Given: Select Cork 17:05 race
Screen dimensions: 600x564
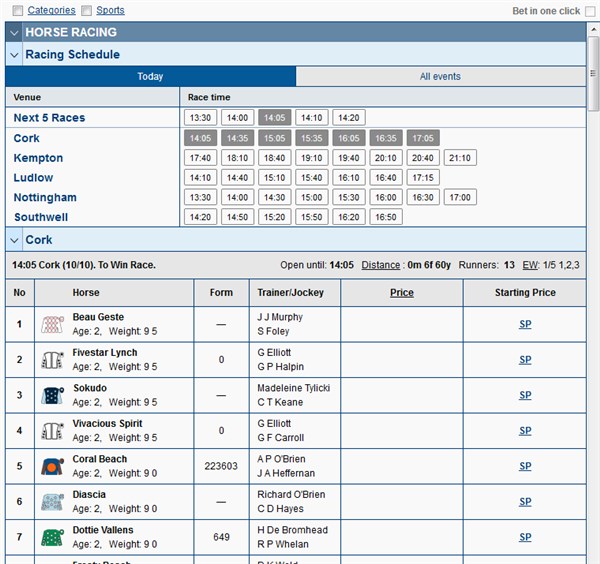Looking at the screenshot, I should tap(423, 138).
